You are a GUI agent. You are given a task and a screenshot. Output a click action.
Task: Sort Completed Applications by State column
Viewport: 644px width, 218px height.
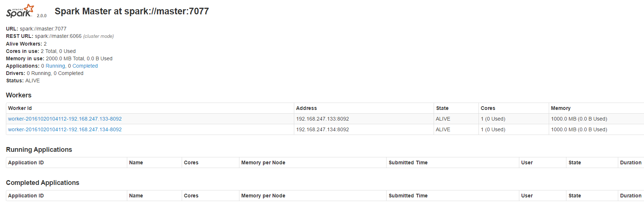pos(574,196)
